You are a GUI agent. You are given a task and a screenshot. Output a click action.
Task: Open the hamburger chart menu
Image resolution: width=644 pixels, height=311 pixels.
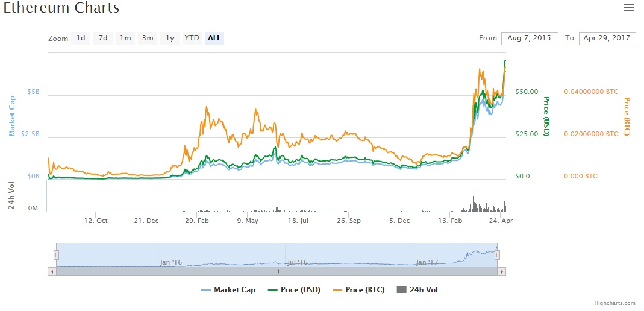tap(629, 7)
